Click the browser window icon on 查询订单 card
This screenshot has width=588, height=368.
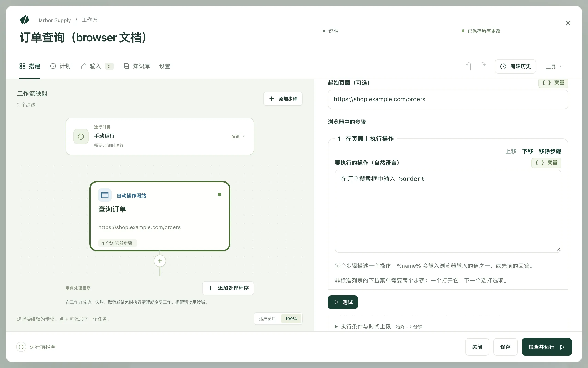pyautogui.click(x=105, y=195)
